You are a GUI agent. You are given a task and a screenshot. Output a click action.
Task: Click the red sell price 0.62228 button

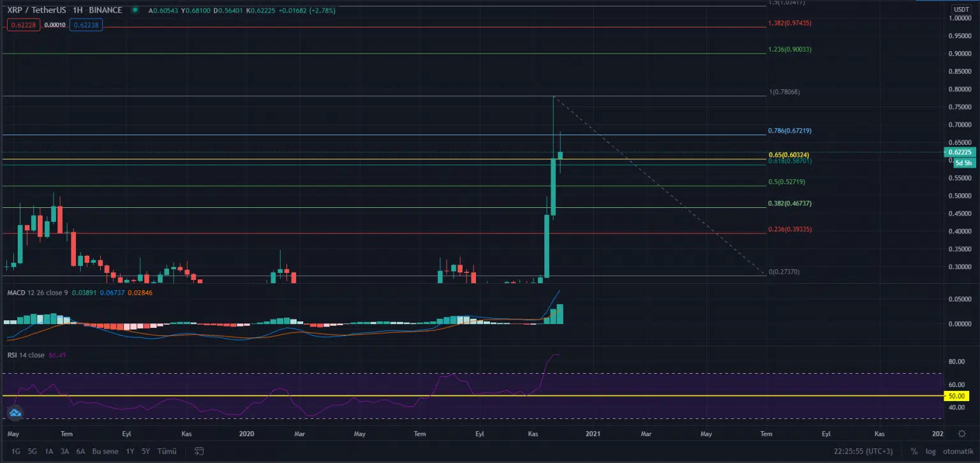point(23,24)
